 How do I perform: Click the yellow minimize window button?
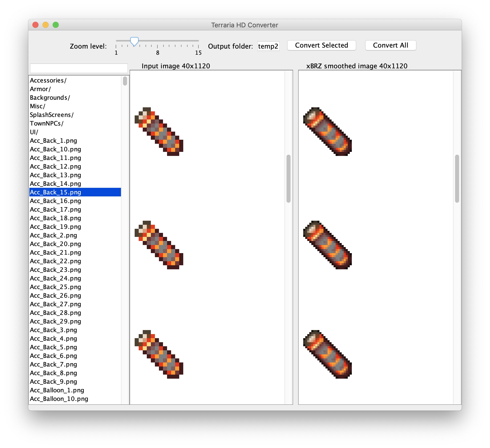(x=46, y=25)
